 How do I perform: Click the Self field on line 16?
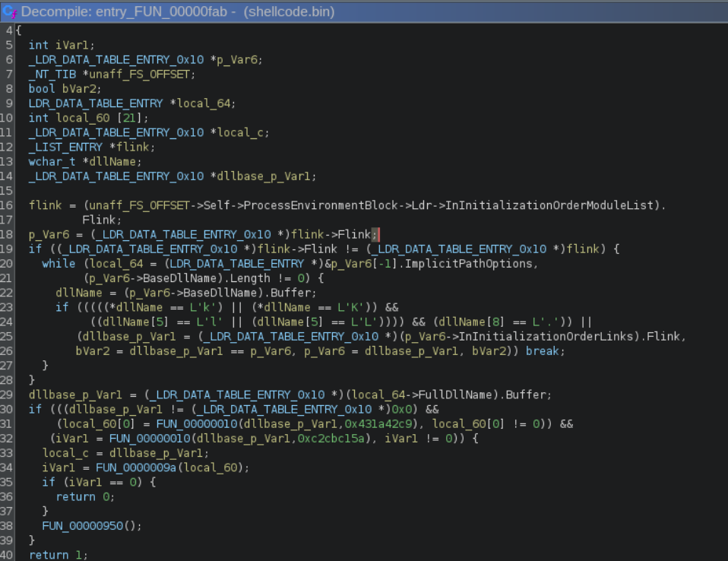pos(217,205)
